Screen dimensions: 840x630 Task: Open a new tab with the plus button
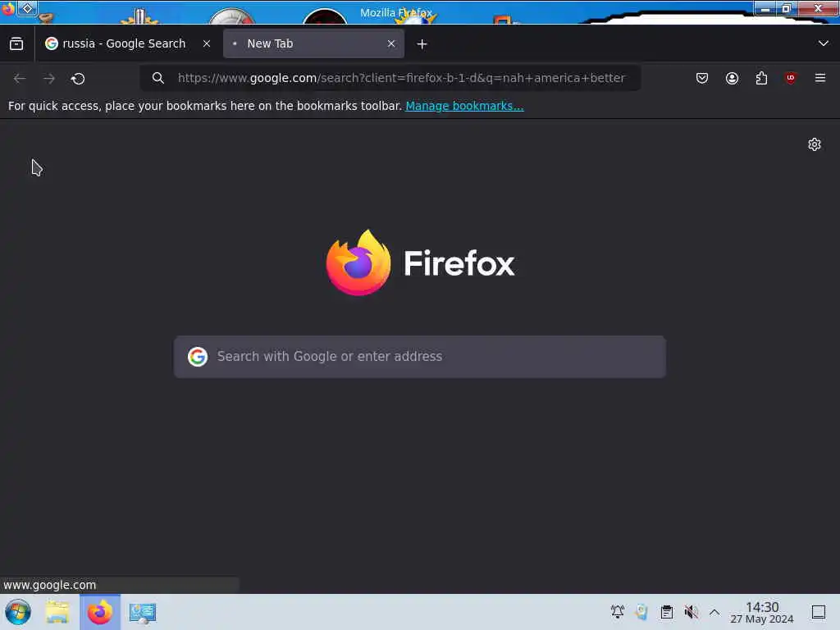tap(422, 44)
